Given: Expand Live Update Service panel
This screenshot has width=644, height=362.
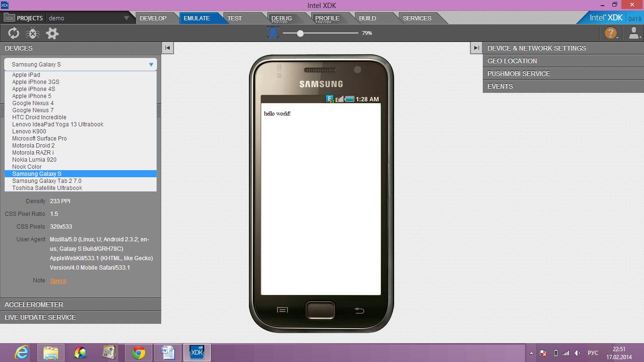Looking at the screenshot, I should [x=81, y=317].
